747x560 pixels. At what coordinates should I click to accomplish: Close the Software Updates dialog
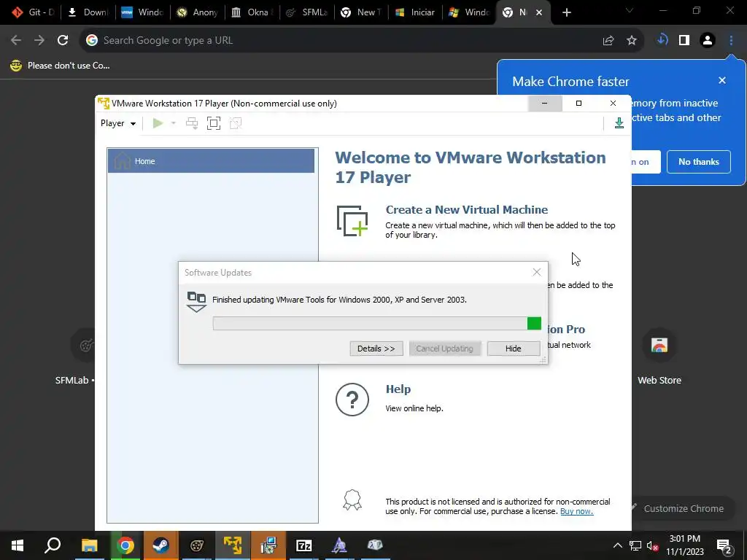click(x=537, y=272)
